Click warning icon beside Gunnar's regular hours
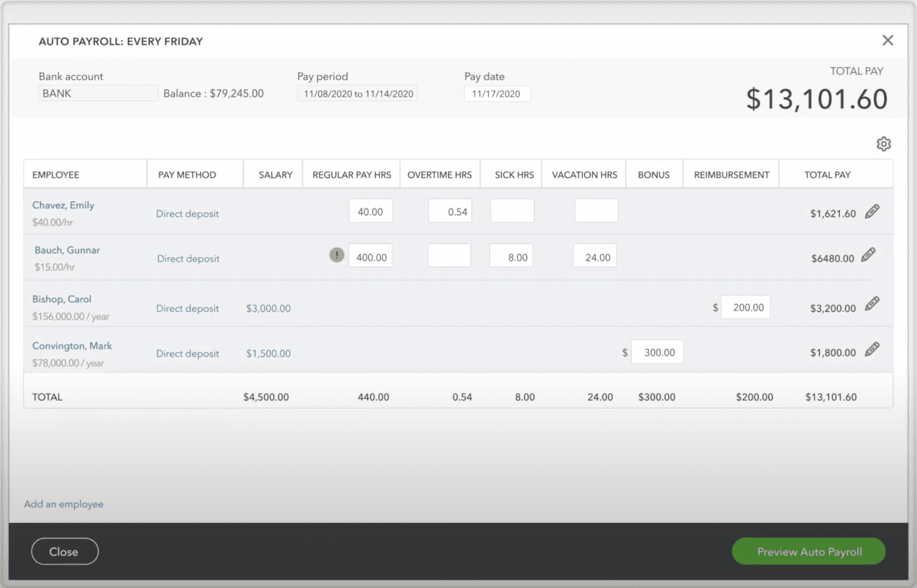The height and width of the screenshot is (588, 917). click(x=336, y=255)
